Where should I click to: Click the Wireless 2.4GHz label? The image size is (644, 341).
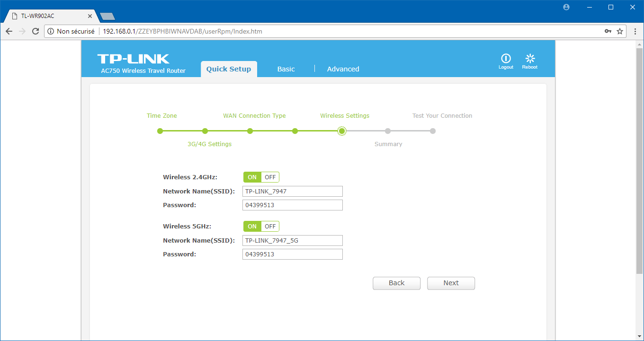(x=190, y=177)
